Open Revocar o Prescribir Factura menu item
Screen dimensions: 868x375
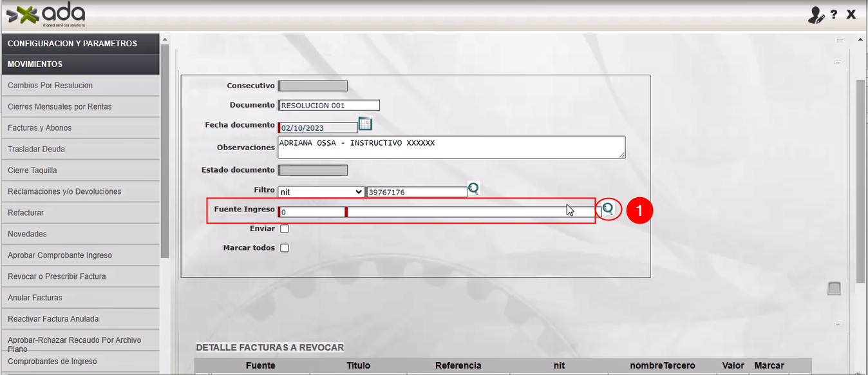point(57,276)
